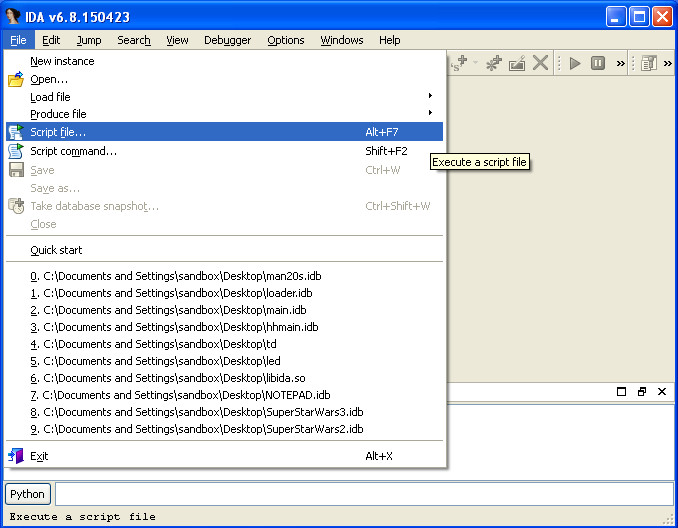Open the Options menu
Image resolution: width=678 pixels, height=528 pixels.
coord(286,40)
